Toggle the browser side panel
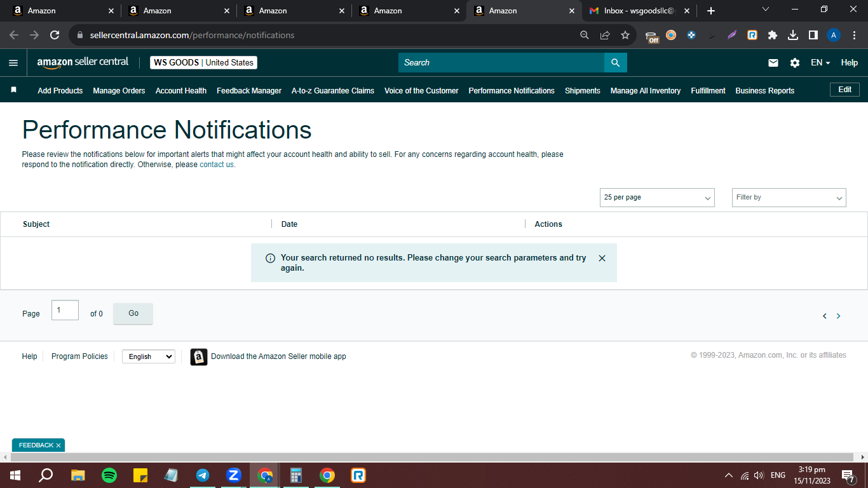 [813, 35]
